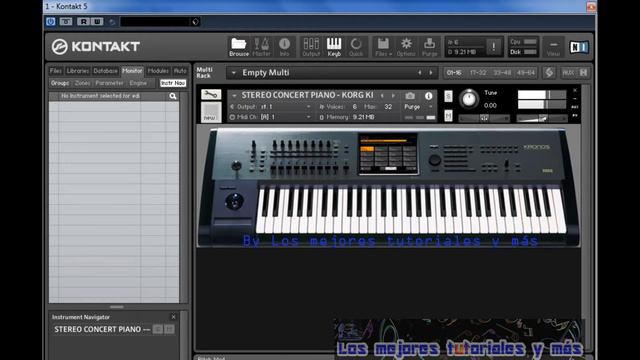The height and width of the screenshot is (360, 640).
Task: Adjust the instrument pan slider
Action: pyautogui.click(x=484, y=118)
